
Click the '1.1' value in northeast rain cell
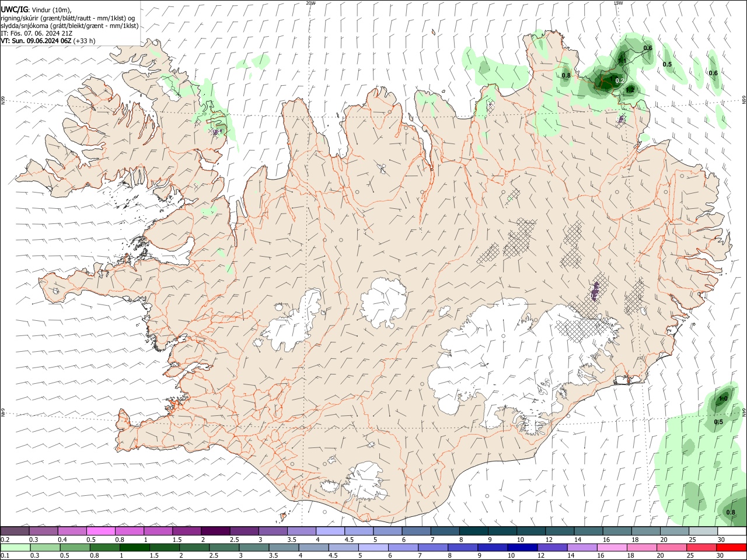(x=622, y=61)
